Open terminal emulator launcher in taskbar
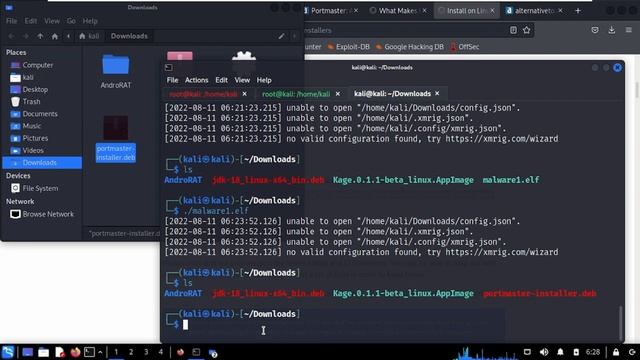 point(89,352)
